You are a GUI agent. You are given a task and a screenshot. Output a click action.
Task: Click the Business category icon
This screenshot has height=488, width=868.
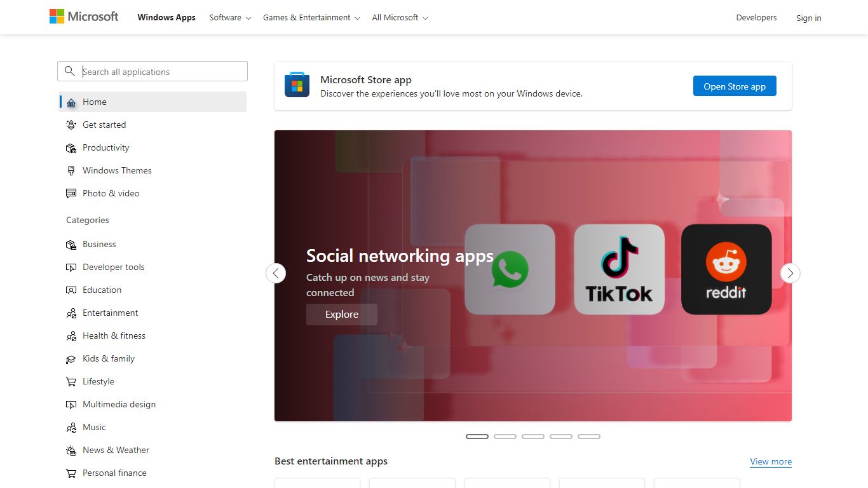(71, 245)
